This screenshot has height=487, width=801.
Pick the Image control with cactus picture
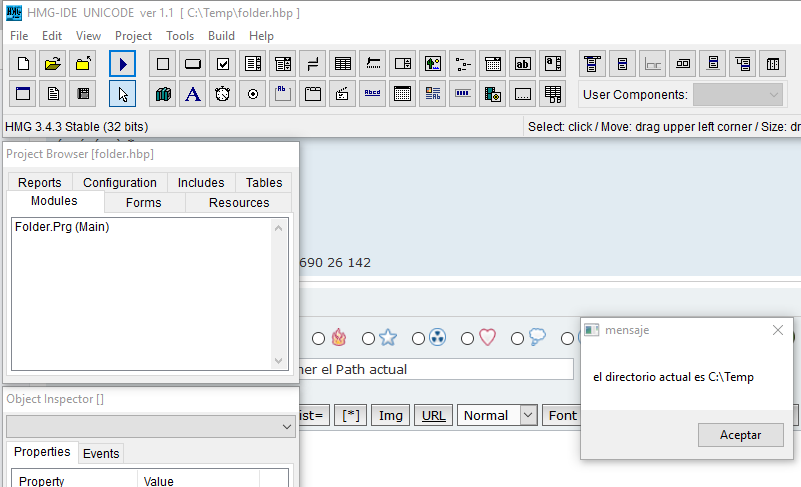tap(433, 64)
